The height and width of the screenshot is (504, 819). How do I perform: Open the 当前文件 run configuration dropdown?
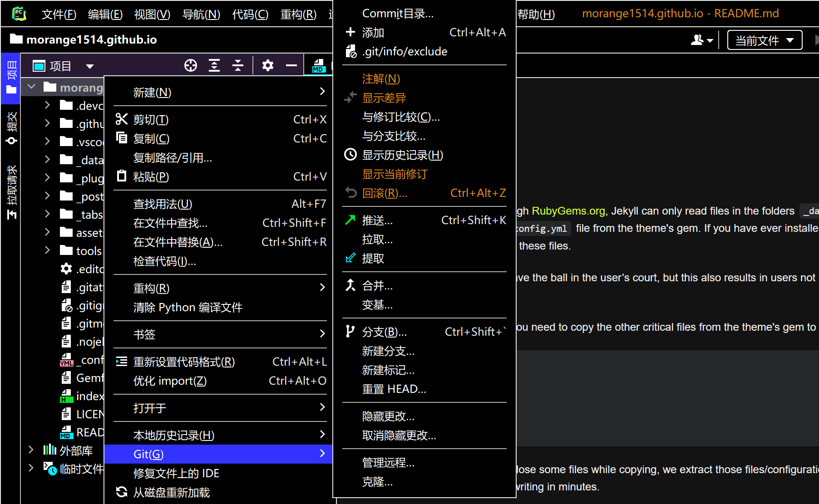click(x=765, y=40)
